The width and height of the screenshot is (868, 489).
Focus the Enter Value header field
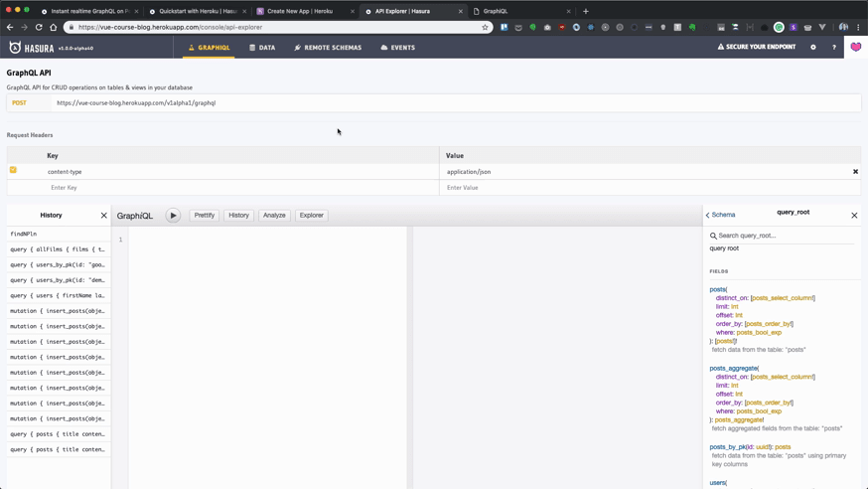(650, 188)
